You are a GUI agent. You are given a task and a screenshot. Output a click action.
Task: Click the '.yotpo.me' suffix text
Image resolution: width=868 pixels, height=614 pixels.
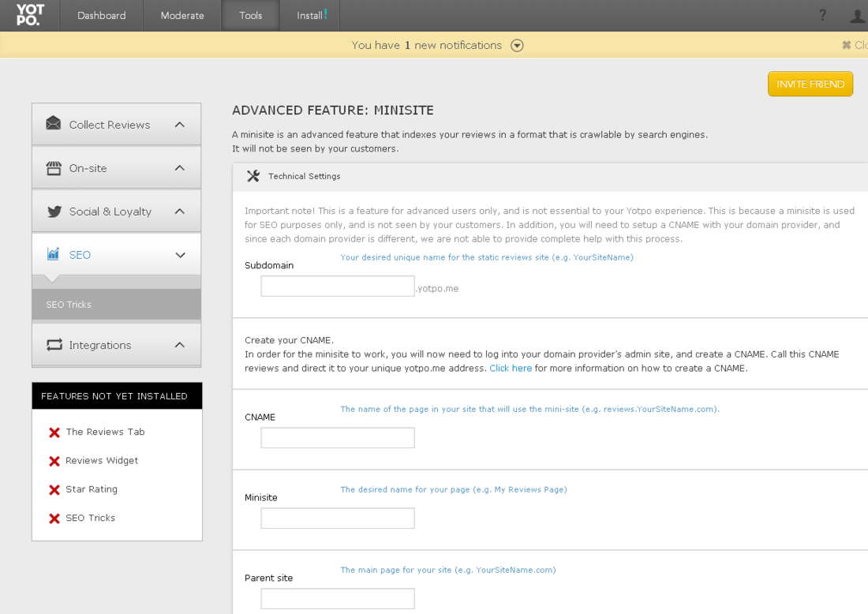tap(437, 288)
